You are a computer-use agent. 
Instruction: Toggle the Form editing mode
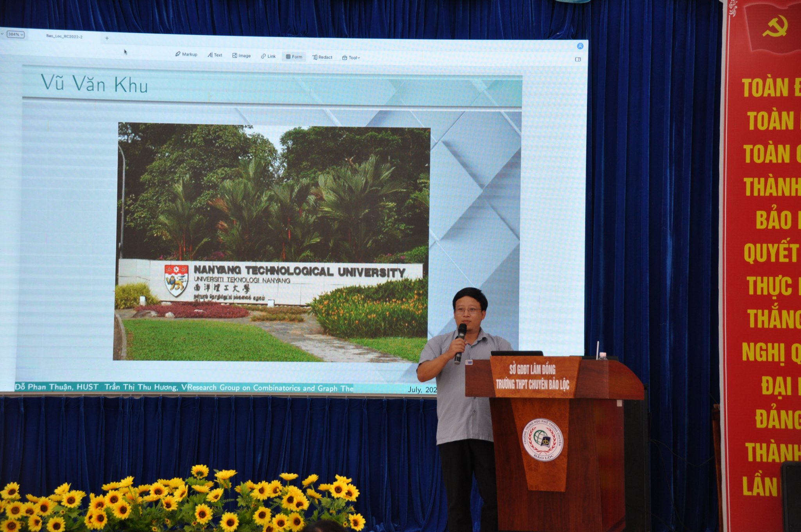coord(294,57)
